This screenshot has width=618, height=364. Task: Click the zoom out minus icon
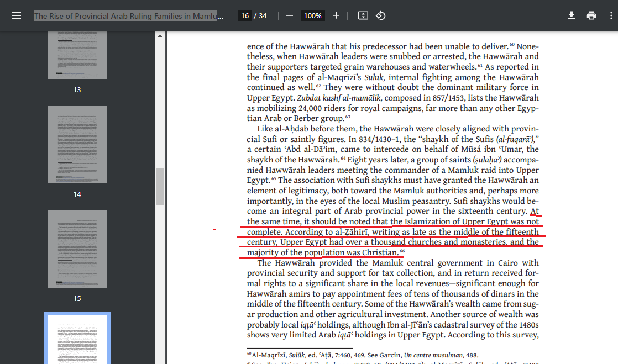pyautogui.click(x=289, y=16)
